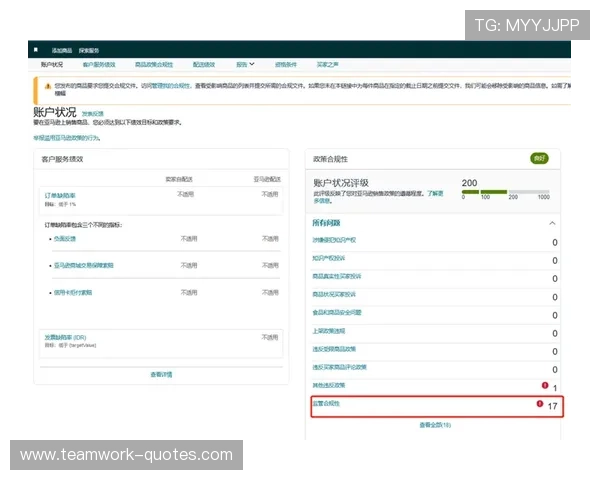Open the 买家之声 tab

tap(329, 64)
